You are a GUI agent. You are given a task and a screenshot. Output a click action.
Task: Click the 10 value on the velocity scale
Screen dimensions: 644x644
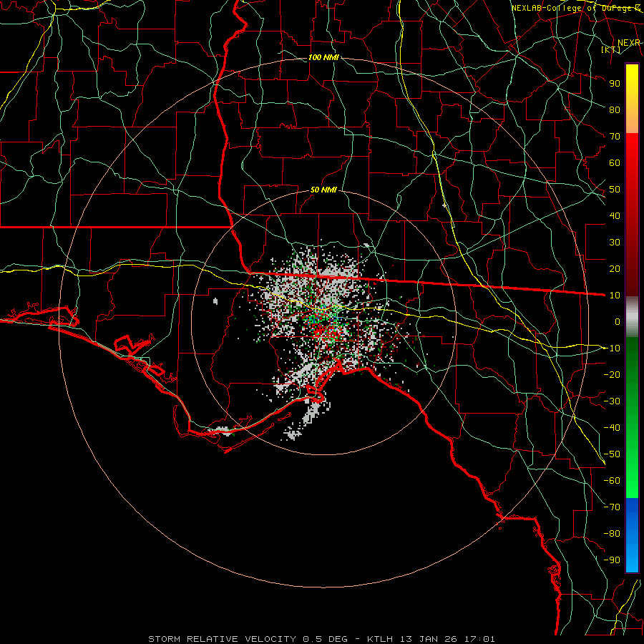point(615,296)
